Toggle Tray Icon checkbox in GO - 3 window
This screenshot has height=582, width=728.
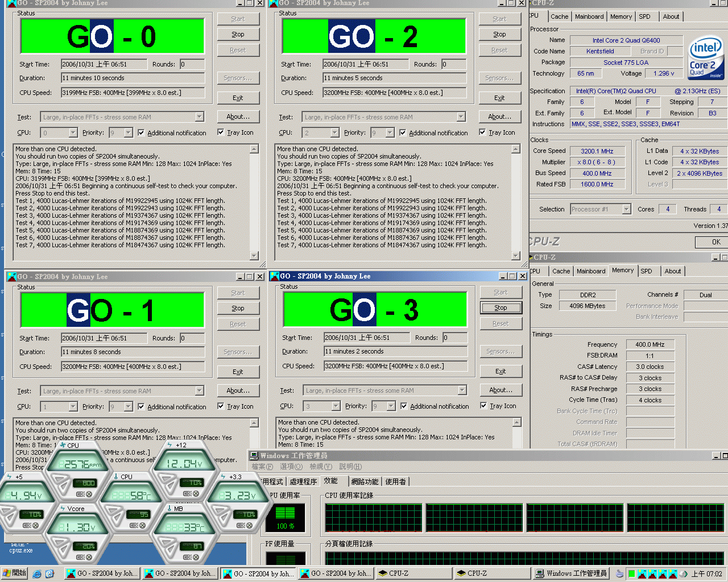pyautogui.click(x=483, y=405)
